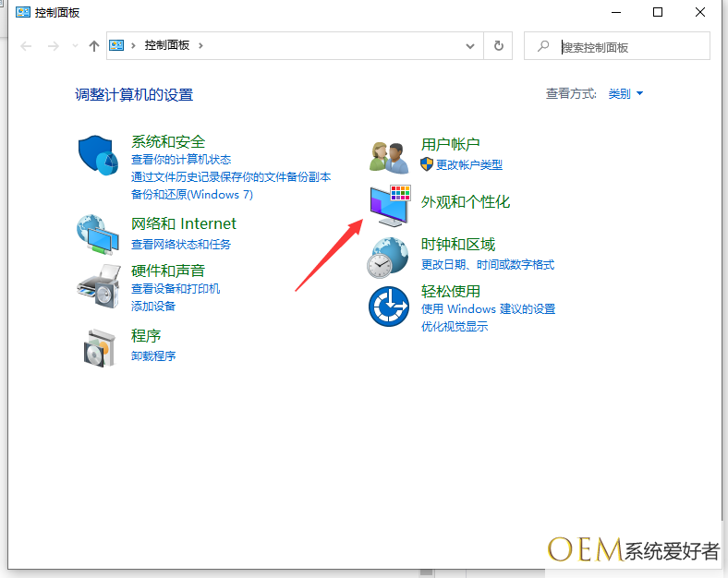Click the System and Security shield icon
Viewport: 728px width, 578px height.
coord(98,156)
